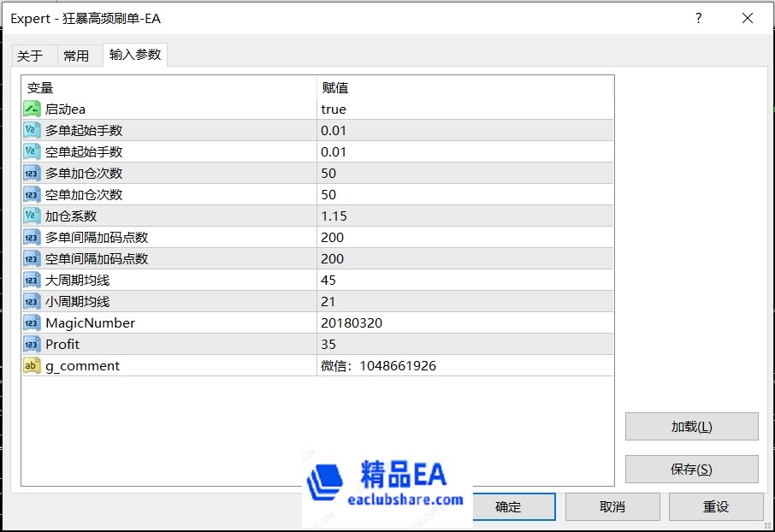Click the 加载(L) button
This screenshot has height=532, width=775.
691,427
